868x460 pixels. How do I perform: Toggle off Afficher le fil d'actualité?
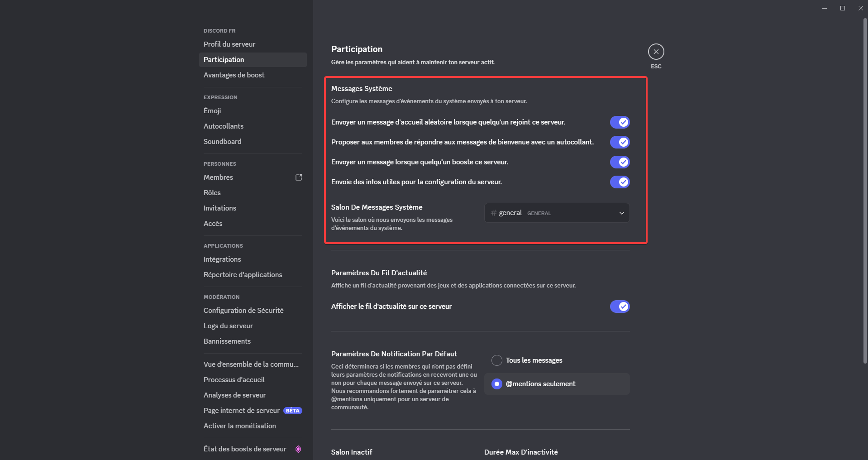620,307
